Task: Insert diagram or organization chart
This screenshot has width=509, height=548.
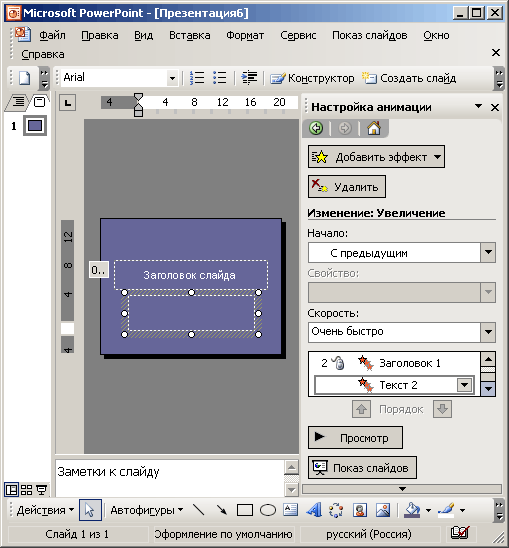Action: [x=336, y=510]
